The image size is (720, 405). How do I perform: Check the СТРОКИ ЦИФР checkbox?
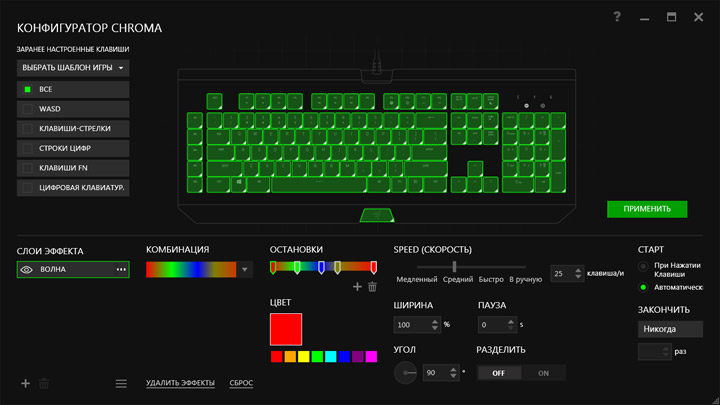coord(28,149)
